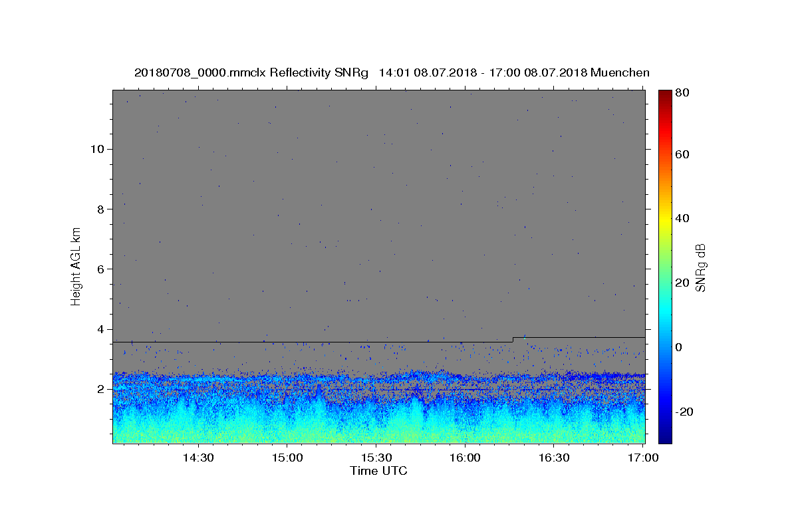
Task: Click the 16:30 time tick label
Action: click(553, 458)
